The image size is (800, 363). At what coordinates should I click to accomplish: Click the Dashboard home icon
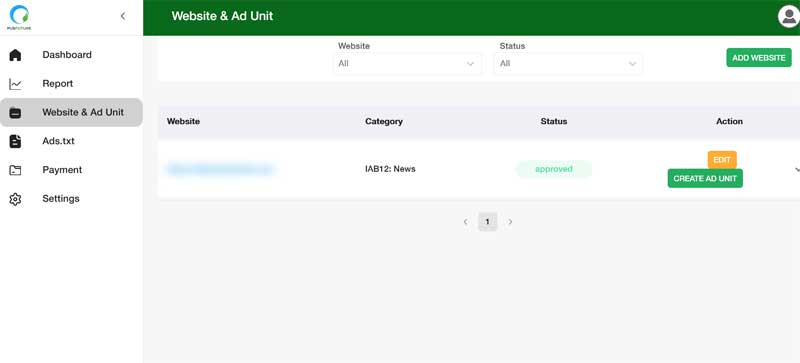click(x=15, y=55)
